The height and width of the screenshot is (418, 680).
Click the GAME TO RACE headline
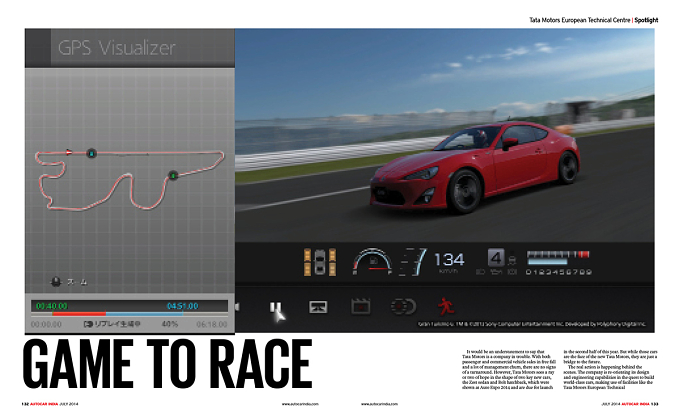tap(167, 363)
